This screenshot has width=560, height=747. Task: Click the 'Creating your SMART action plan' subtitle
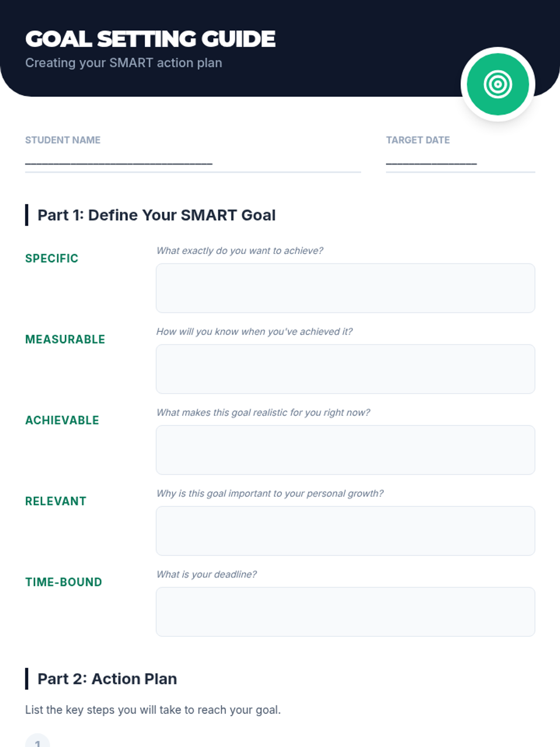coord(124,63)
